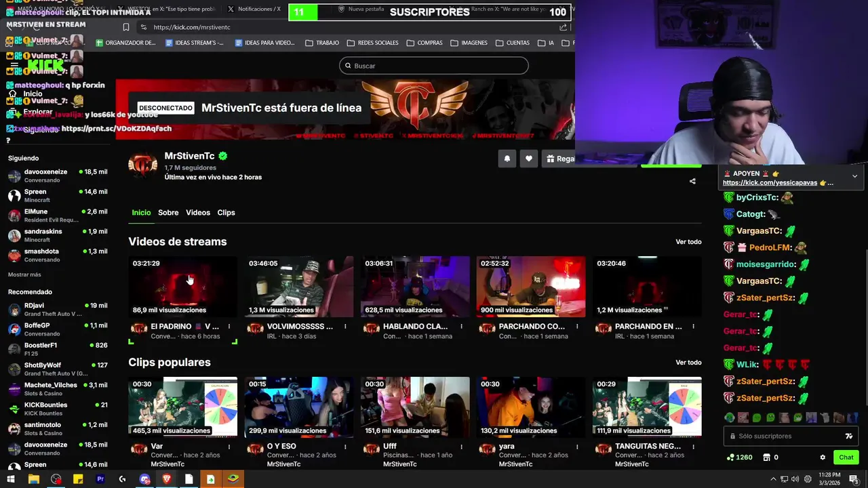This screenshot has width=868, height=488.
Task: Open File Explorer from taskbar
Action: [x=34, y=479]
